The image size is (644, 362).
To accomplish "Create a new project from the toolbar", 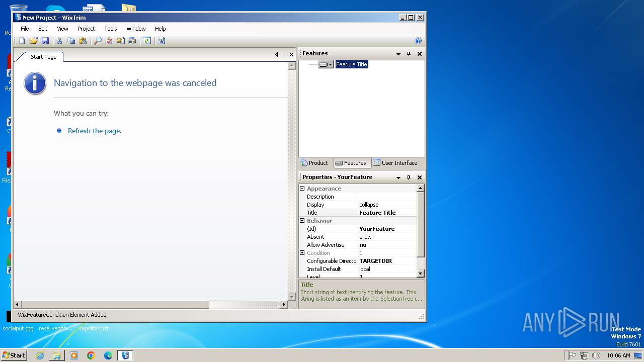I will [22, 41].
